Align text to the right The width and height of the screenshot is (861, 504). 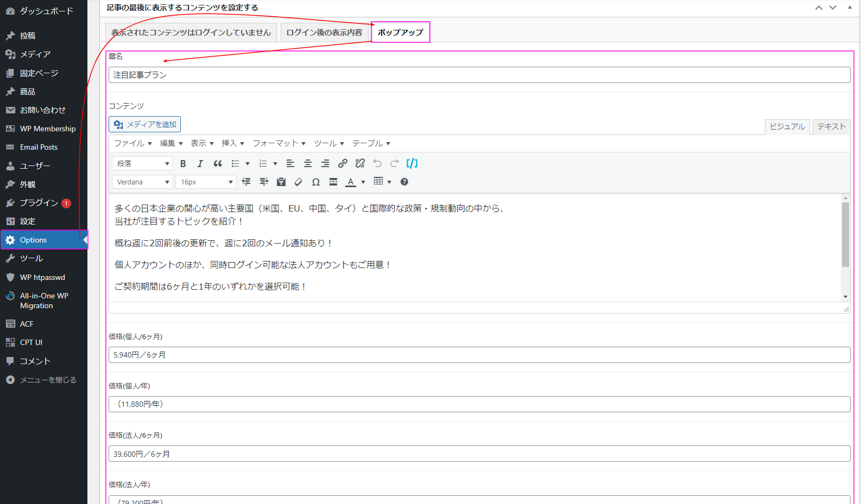[x=325, y=163]
